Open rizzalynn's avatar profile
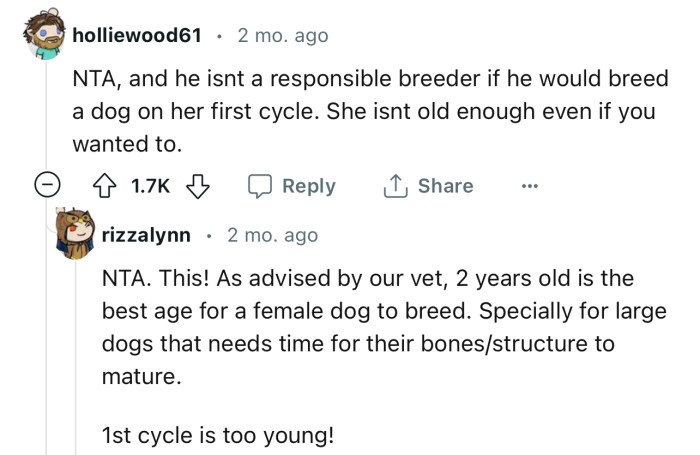Viewport: 700px width, 455px height. [75, 234]
